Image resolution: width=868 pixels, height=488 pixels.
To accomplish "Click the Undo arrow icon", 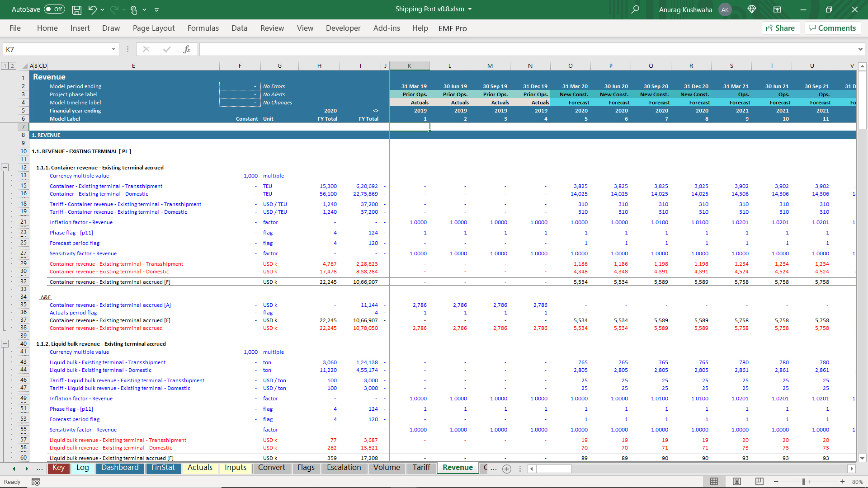I will click(92, 9).
